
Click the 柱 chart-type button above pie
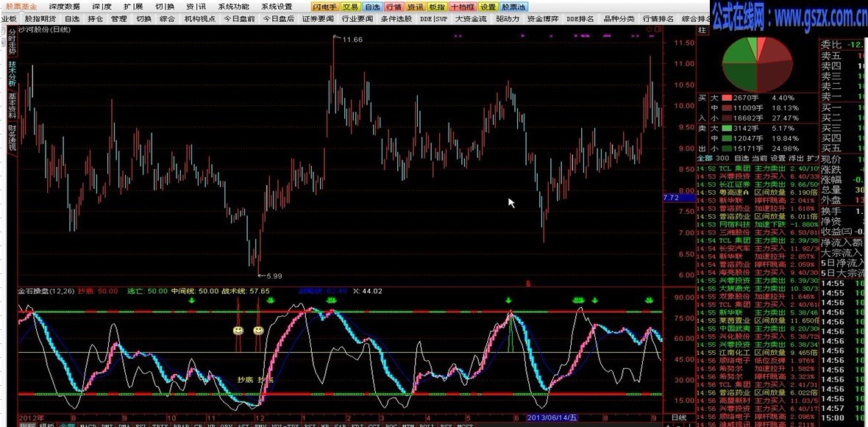[702, 30]
